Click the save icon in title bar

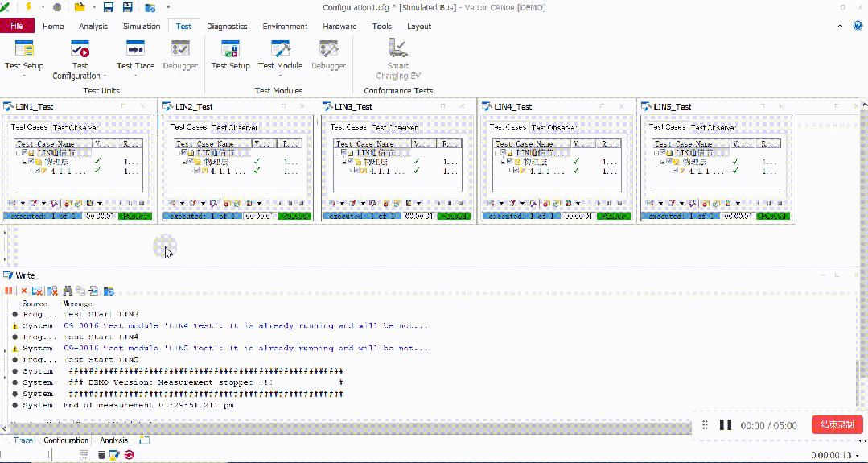(x=109, y=8)
